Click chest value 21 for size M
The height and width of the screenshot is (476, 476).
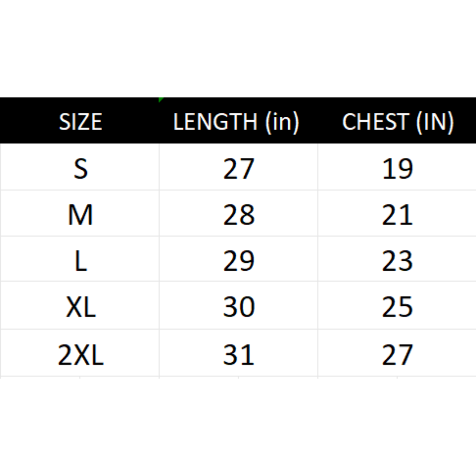397,215
